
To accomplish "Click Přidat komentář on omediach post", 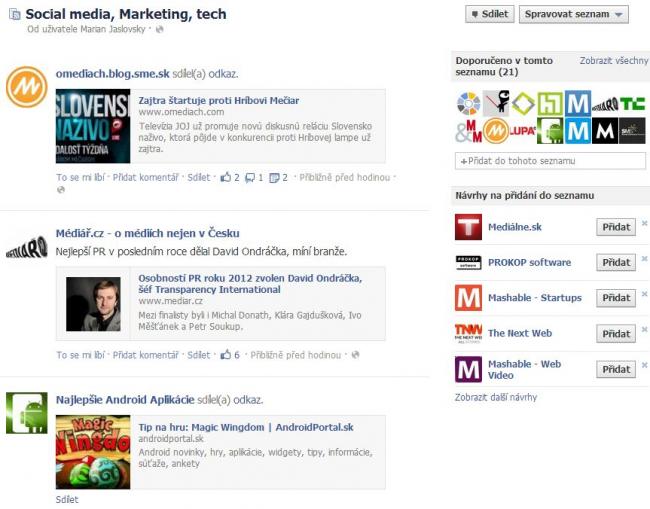I will click(146, 177).
